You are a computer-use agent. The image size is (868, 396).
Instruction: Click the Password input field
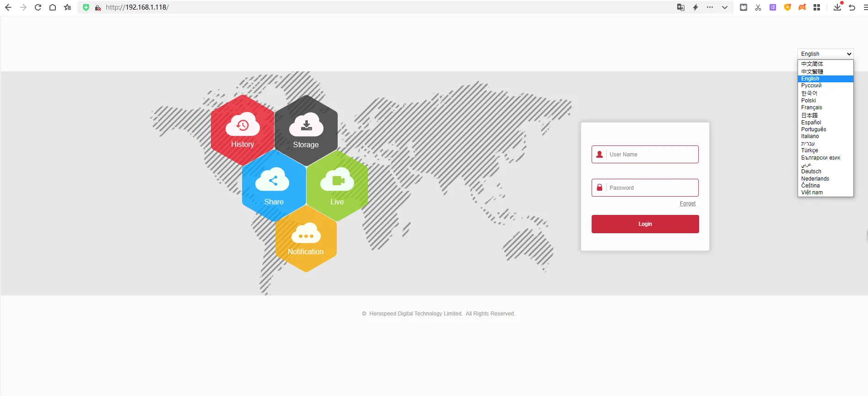click(x=645, y=188)
